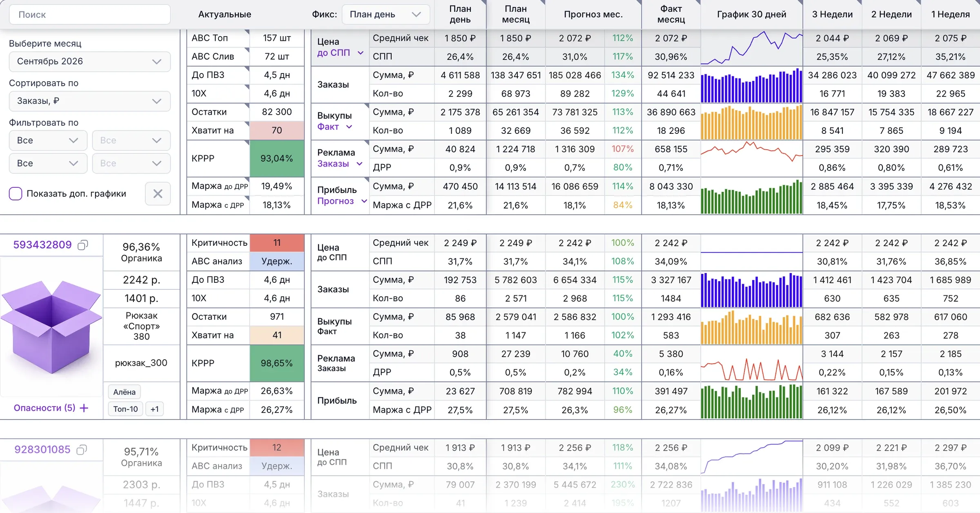Screen dimensions: 980x513
Task: Click the plus icon beside Опасности (5)
Action: point(84,408)
